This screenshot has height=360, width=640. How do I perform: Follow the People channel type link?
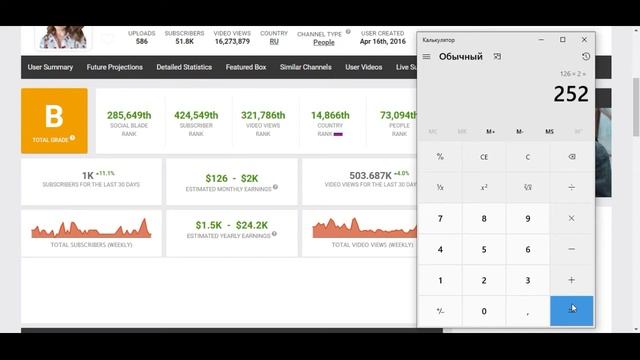coord(324,42)
